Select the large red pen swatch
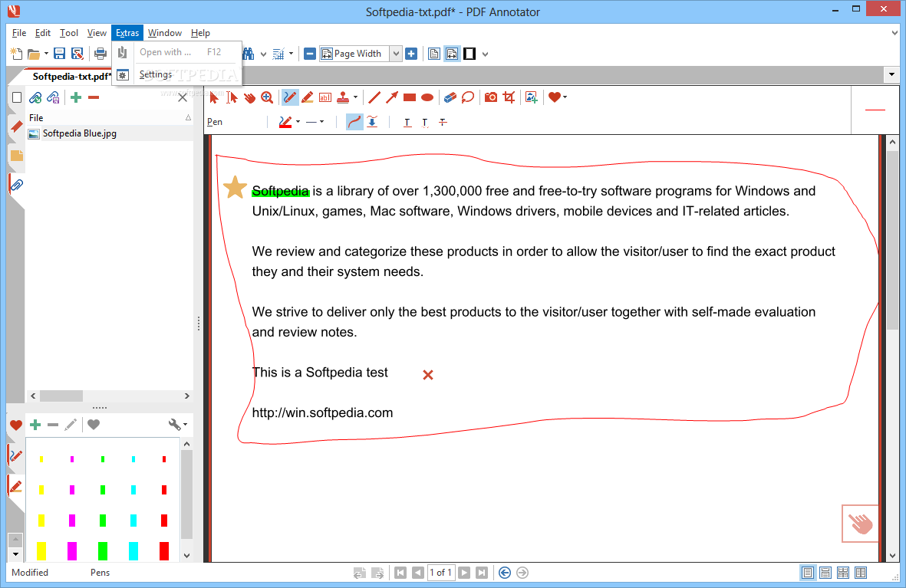The height and width of the screenshot is (588, 906). 164,550
